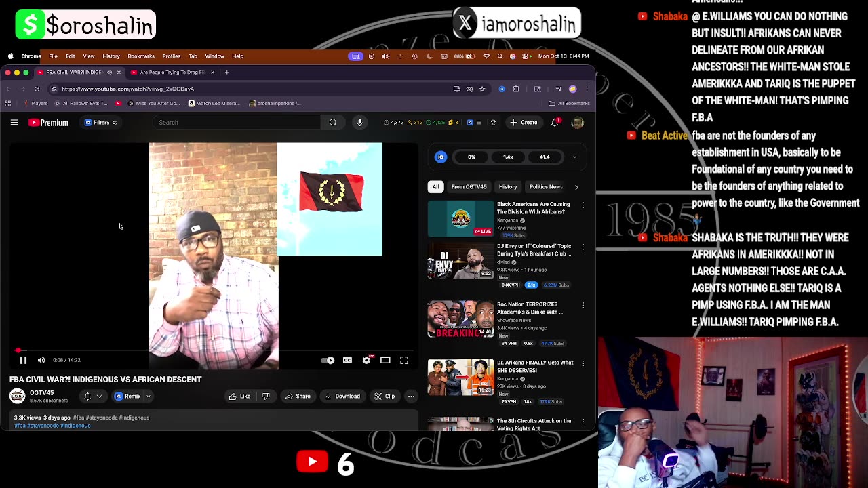Bookmark this page with the star

tap(482, 89)
